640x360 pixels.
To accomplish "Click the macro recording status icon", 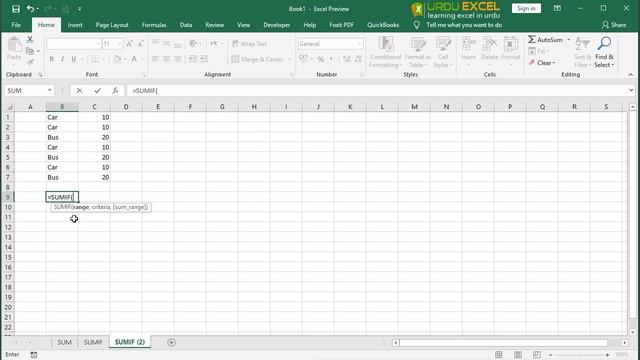I will (34, 355).
